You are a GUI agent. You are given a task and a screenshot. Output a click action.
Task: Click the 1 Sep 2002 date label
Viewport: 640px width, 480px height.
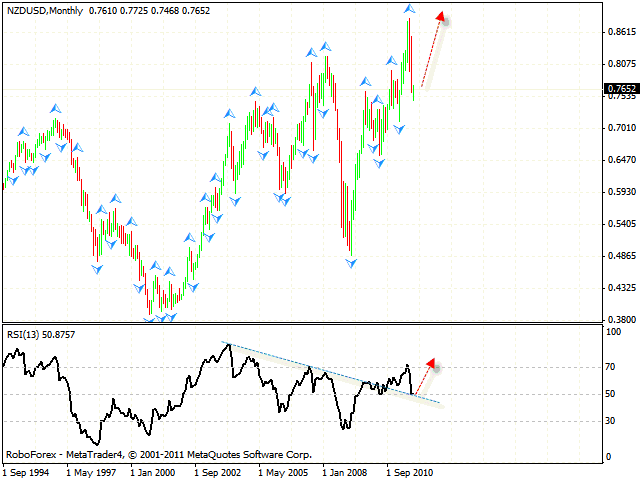218,470
